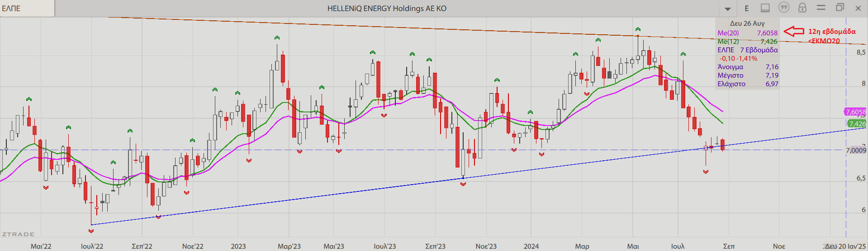Click the ZTRADE watermark logo
Image resolution: width=868 pixels, height=251 pixels.
click(x=18, y=234)
